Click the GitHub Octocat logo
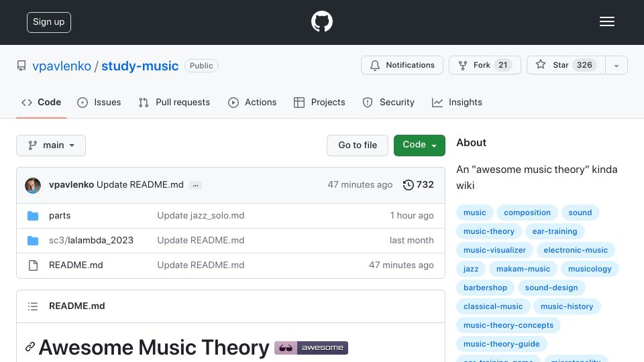The image size is (644, 362). pos(321,21)
